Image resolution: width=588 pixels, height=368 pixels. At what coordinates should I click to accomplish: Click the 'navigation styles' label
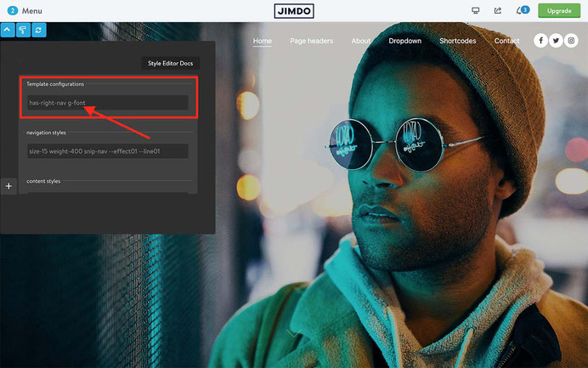46,133
